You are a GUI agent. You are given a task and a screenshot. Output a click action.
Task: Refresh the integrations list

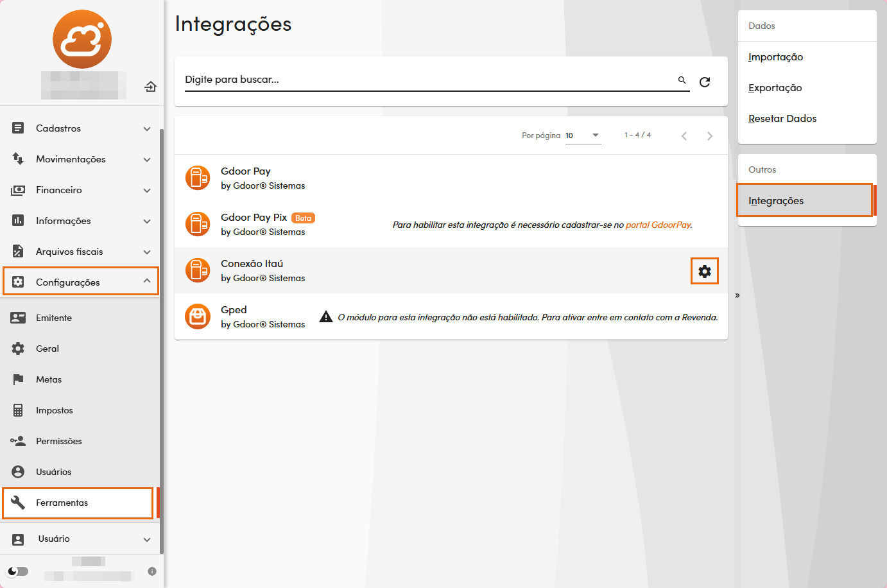point(705,82)
